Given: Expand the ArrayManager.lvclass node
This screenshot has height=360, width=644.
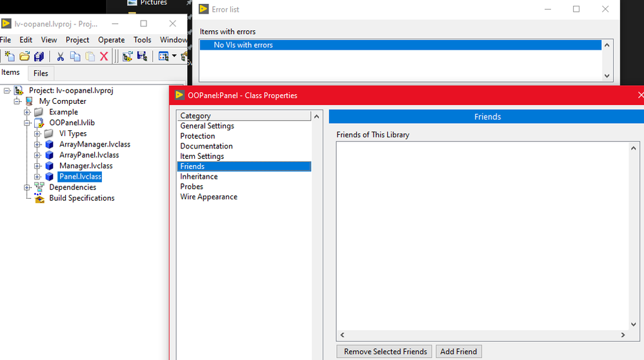Looking at the screenshot, I should (37, 145).
